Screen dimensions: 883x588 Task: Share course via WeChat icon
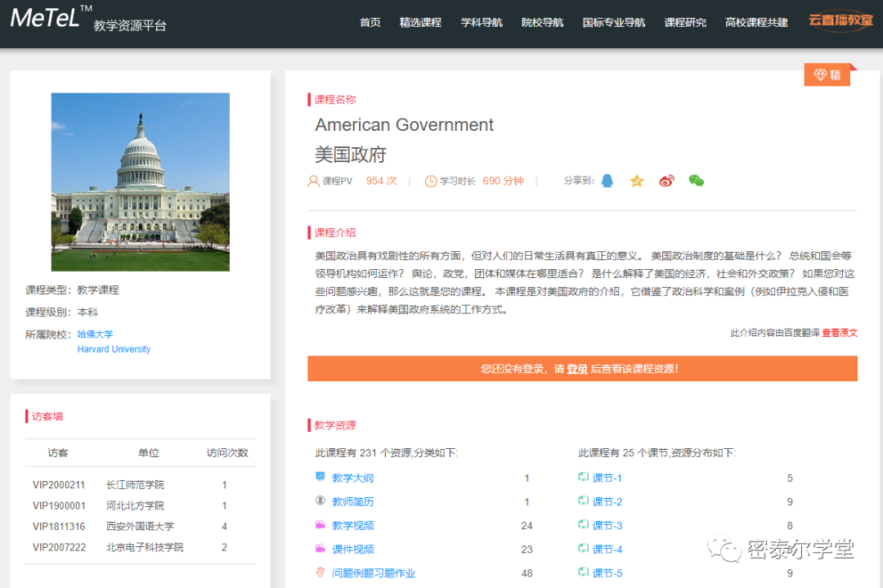click(697, 181)
